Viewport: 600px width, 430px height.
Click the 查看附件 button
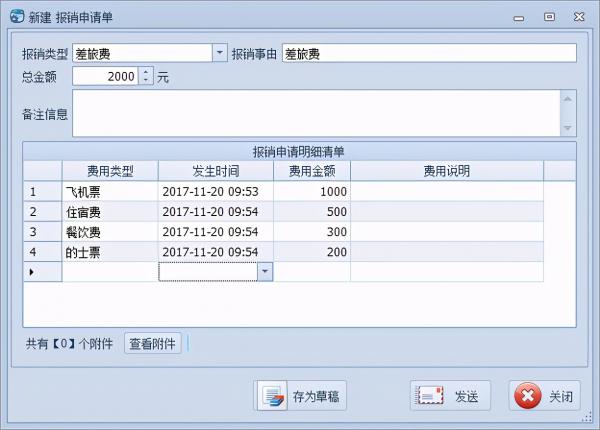(x=153, y=343)
